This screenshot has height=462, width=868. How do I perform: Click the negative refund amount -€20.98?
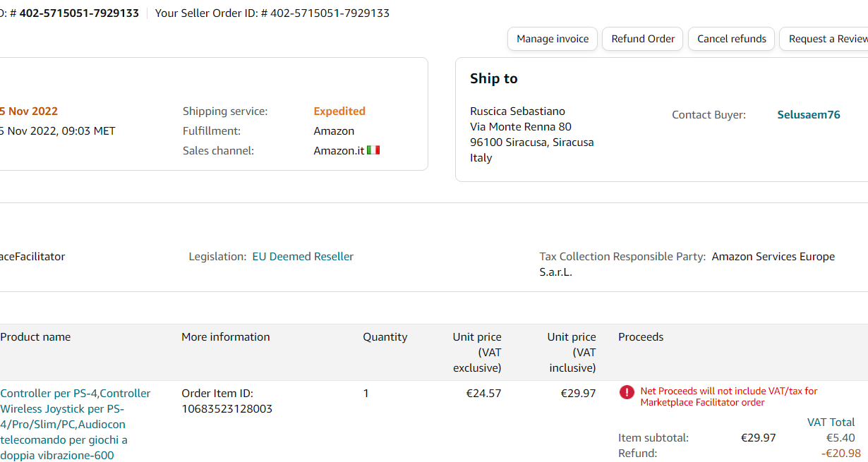(x=840, y=454)
